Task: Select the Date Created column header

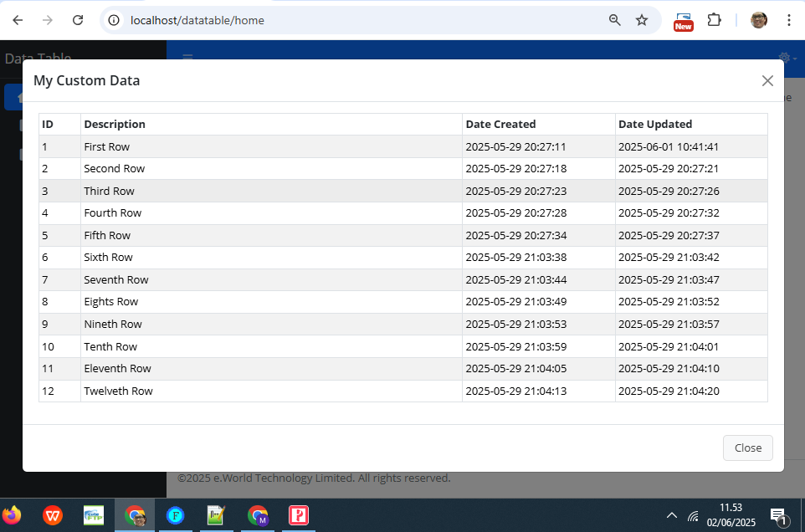Action: [x=500, y=124]
